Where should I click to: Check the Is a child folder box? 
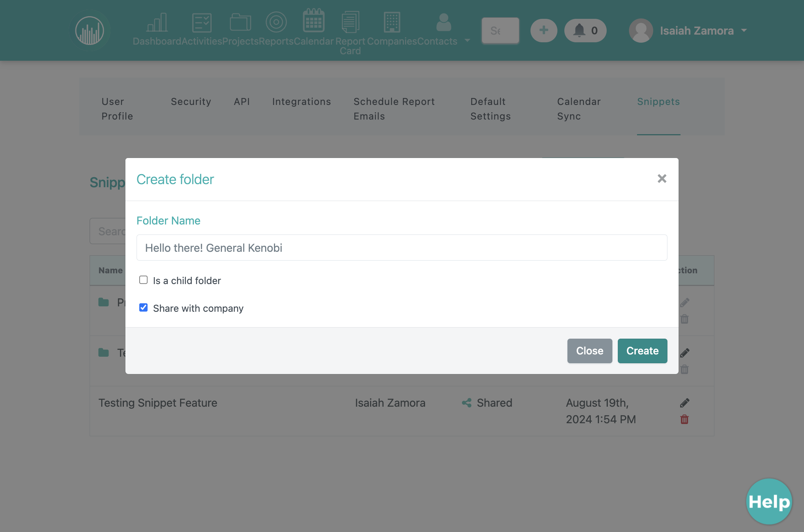[x=143, y=280]
